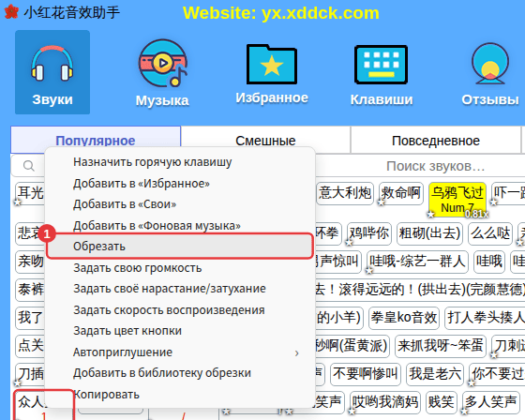Play the 粗砌(出去) sound

click(429, 233)
